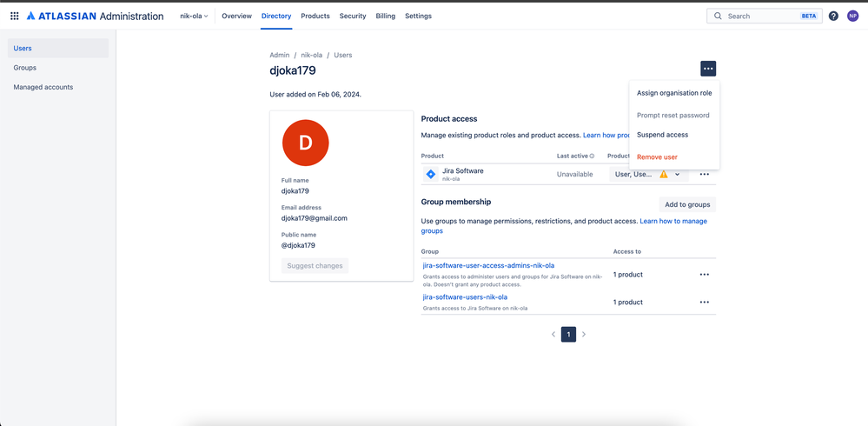This screenshot has width=868, height=426.
Task: Click User added on Feb 06, 2024 text
Action: click(x=315, y=95)
